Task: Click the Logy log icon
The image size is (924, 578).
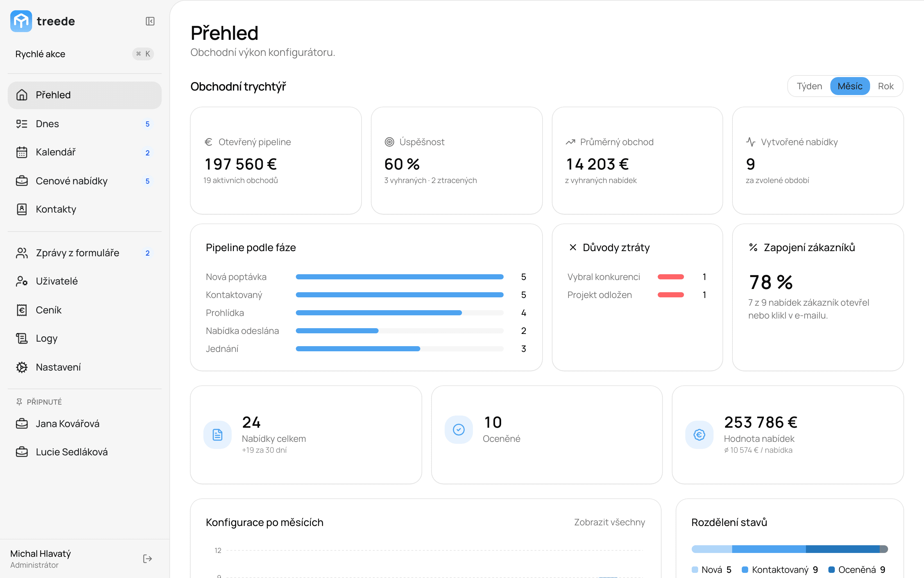Action: point(22,338)
